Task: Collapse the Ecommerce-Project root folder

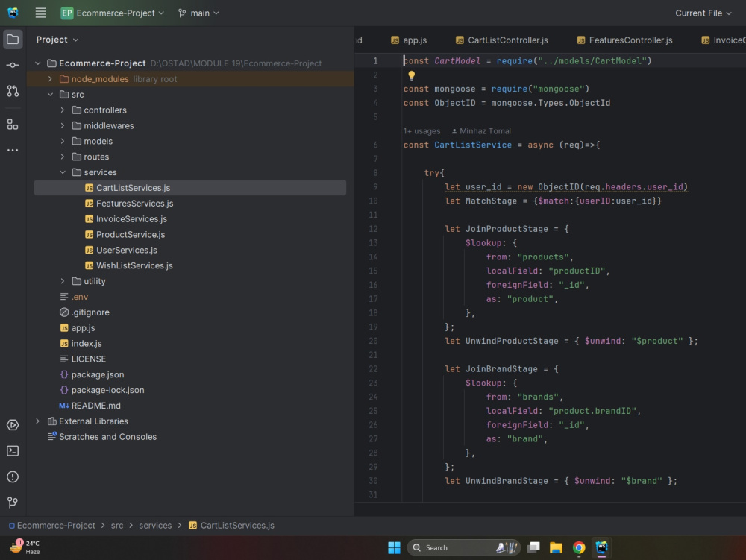Action: pos(37,63)
